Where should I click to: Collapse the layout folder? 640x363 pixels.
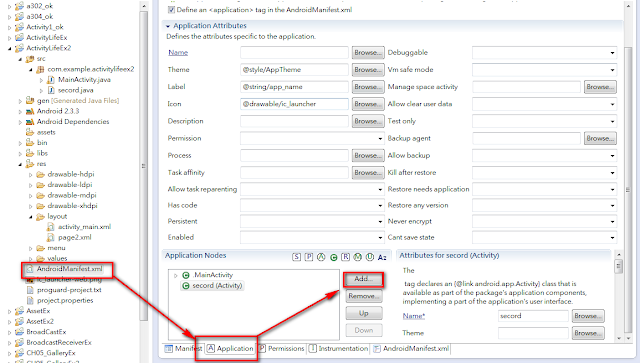[x=31, y=217]
